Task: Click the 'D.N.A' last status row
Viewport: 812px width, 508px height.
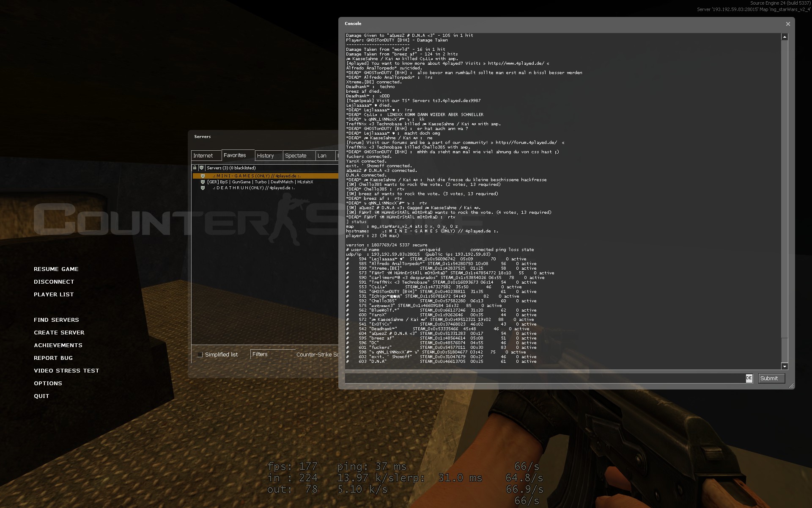Action: (x=441, y=362)
